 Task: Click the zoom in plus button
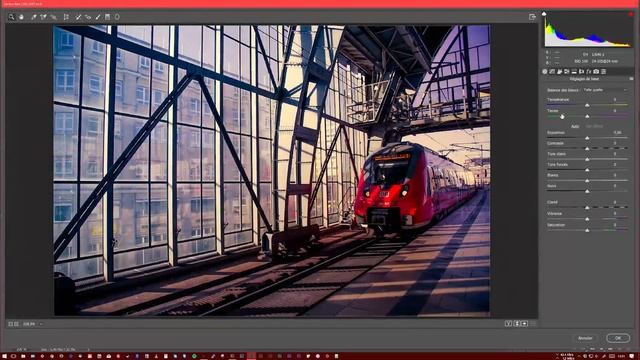(x=16, y=324)
